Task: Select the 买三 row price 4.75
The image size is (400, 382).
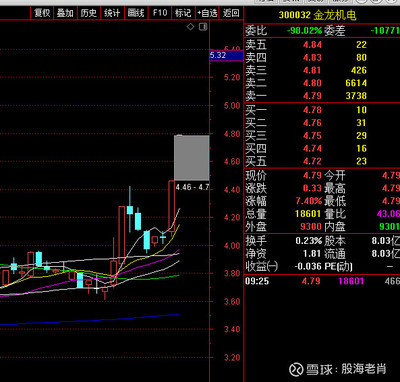Action: pos(312,136)
